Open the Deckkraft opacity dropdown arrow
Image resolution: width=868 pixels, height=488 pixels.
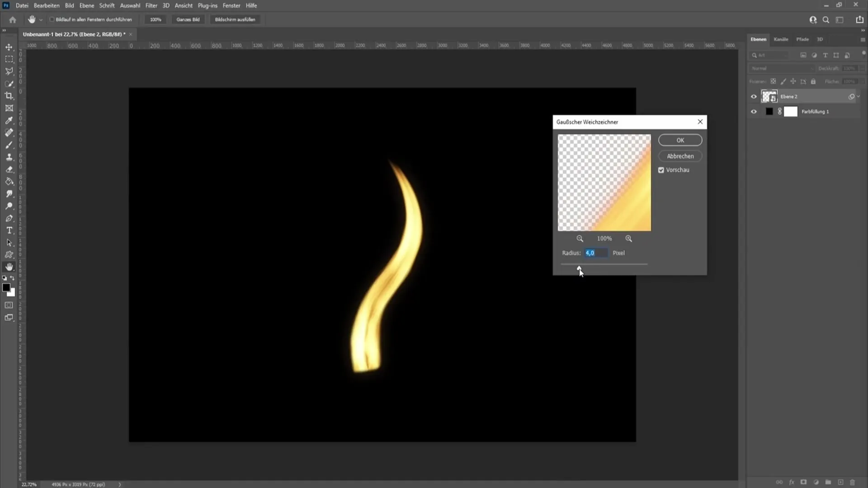pos(862,68)
